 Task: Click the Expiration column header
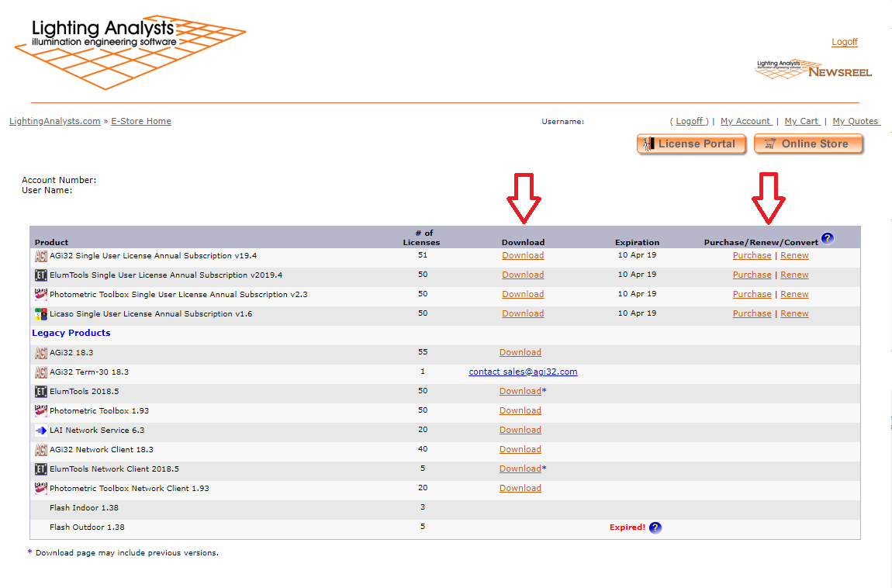click(x=637, y=242)
